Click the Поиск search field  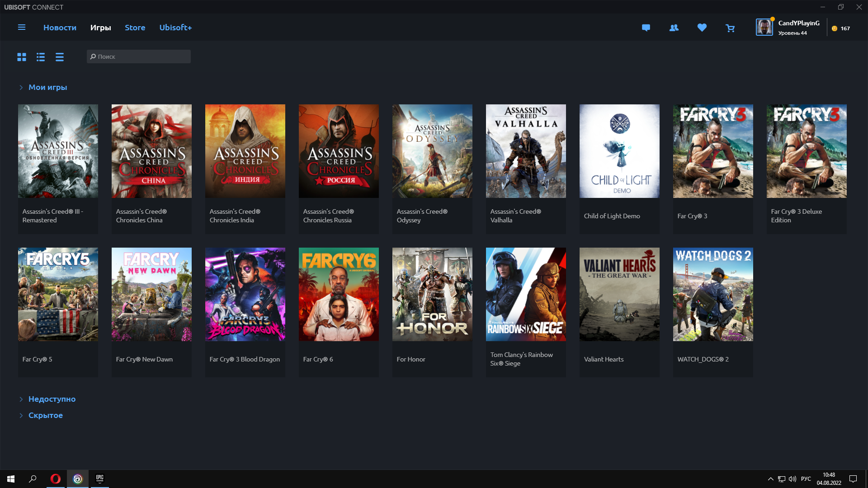tap(139, 56)
